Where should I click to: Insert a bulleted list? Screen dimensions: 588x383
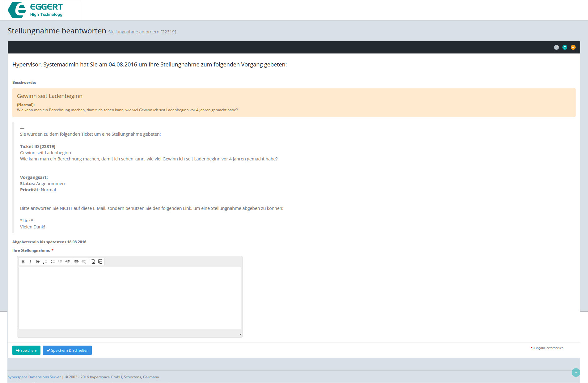click(53, 262)
